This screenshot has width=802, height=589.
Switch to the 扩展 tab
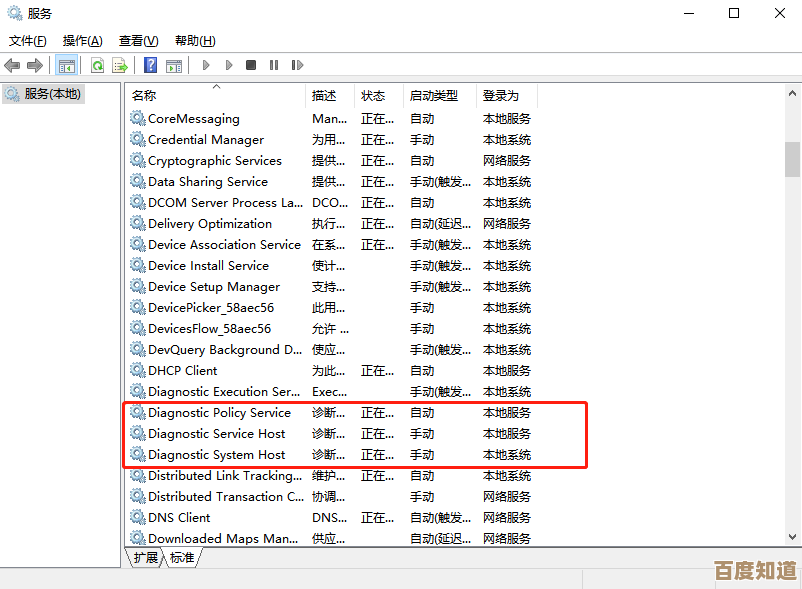click(146, 558)
